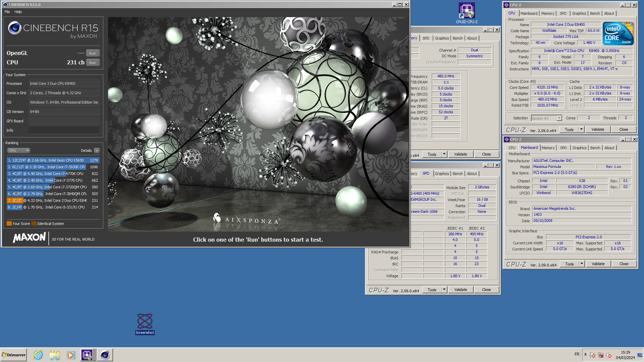
Task: Open Tools dropdown arrow in Memory CPU-Z window
Action: 444,154
